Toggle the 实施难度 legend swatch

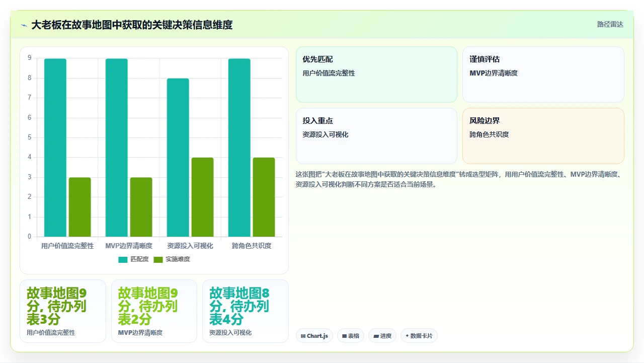click(158, 260)
